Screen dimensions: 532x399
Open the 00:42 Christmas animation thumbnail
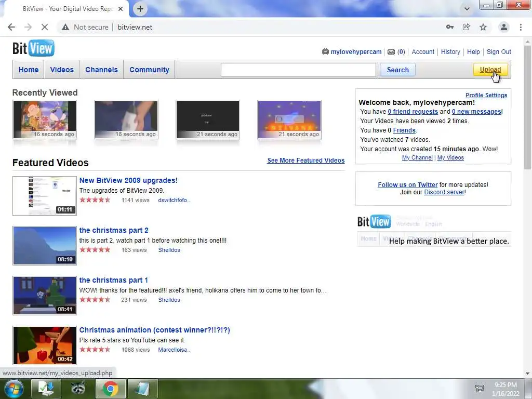point(45,345)
